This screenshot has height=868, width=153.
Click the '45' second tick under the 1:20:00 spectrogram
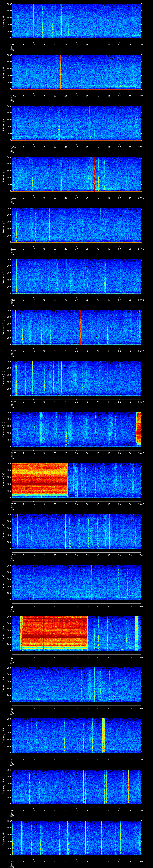(x=109, y=249)
